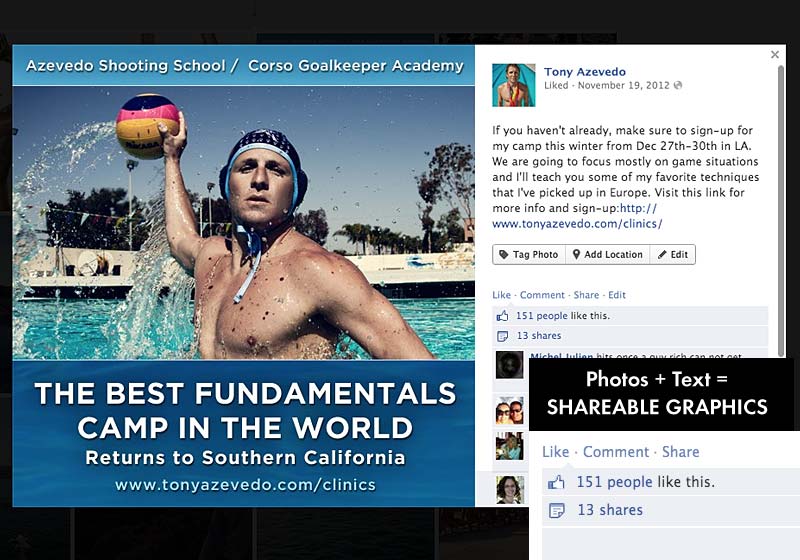The height and width of the screenshot is (560, 800).
Task: Follow the www.tonyazevedo.com/clinics link in the post
Action: point(578,223)
